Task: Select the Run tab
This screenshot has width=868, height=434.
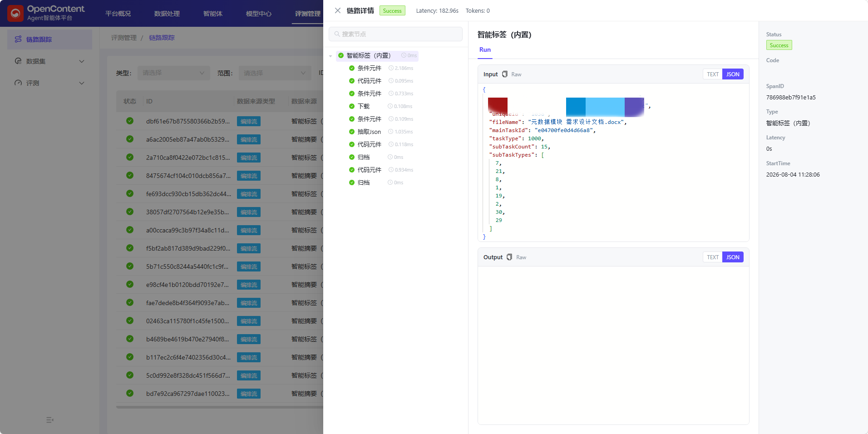Action: pyautogui.click(x=485, y=50)
